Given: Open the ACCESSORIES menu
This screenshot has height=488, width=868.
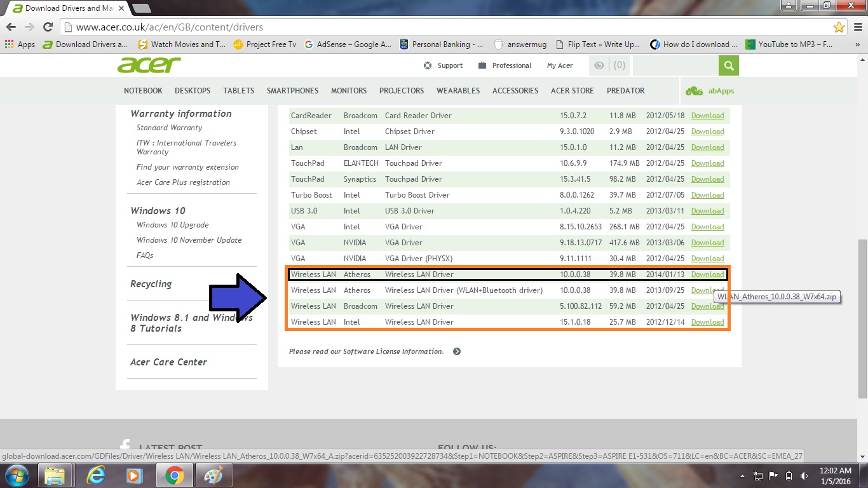Looking at the screenshot, I should click(x=515, y=91).
